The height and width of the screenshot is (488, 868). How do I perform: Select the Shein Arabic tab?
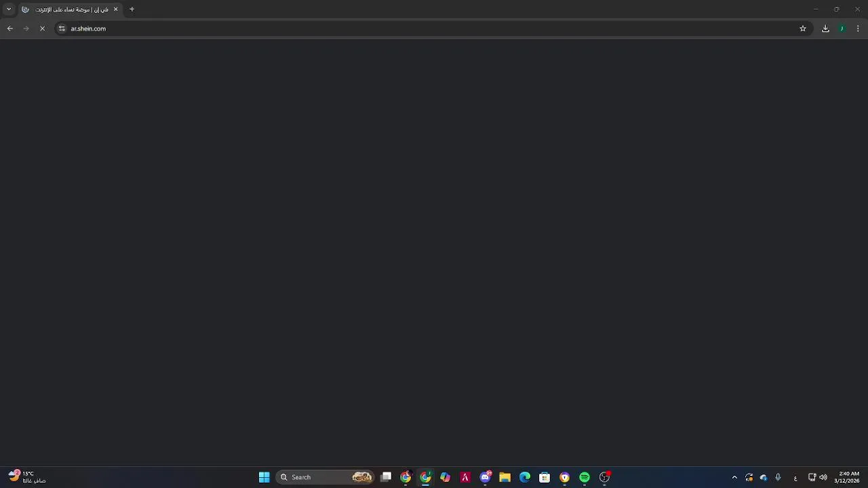(x=70, y=9)
